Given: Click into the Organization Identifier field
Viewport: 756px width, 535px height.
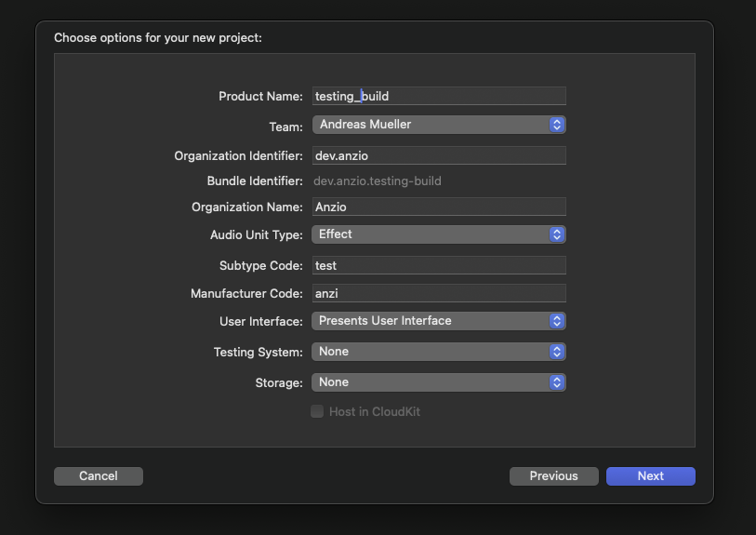Looking at the screenshot, I should (439, 155).
